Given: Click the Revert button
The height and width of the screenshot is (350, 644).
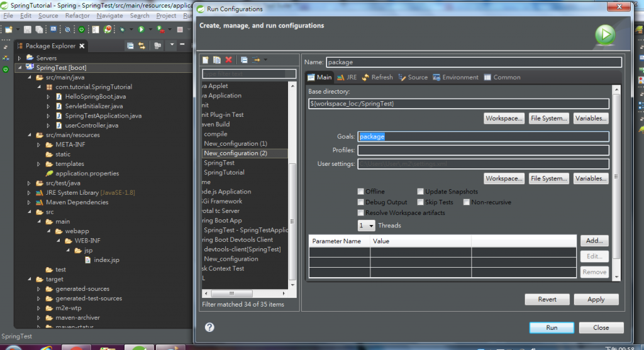Looking at the screenshot, I should point(547,299).
